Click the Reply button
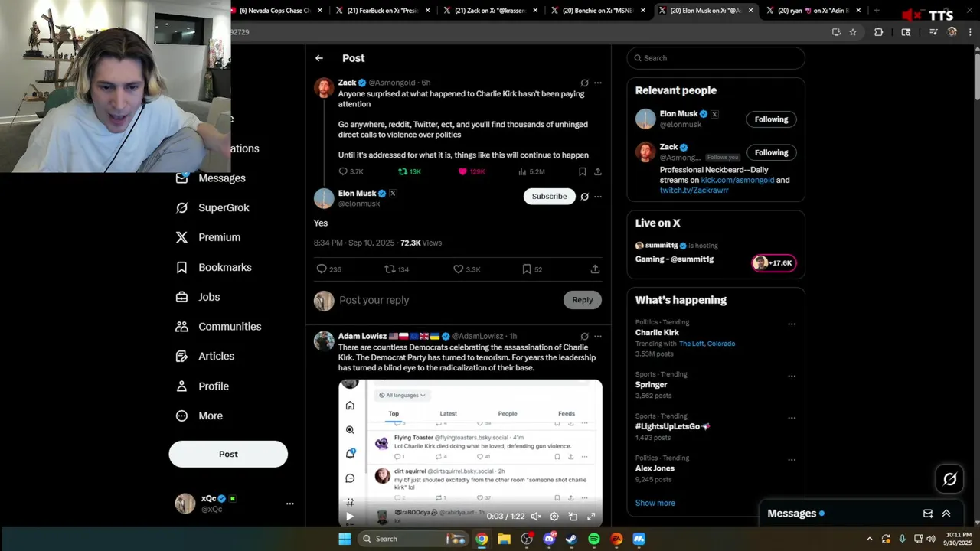 [x=583, y=300]
